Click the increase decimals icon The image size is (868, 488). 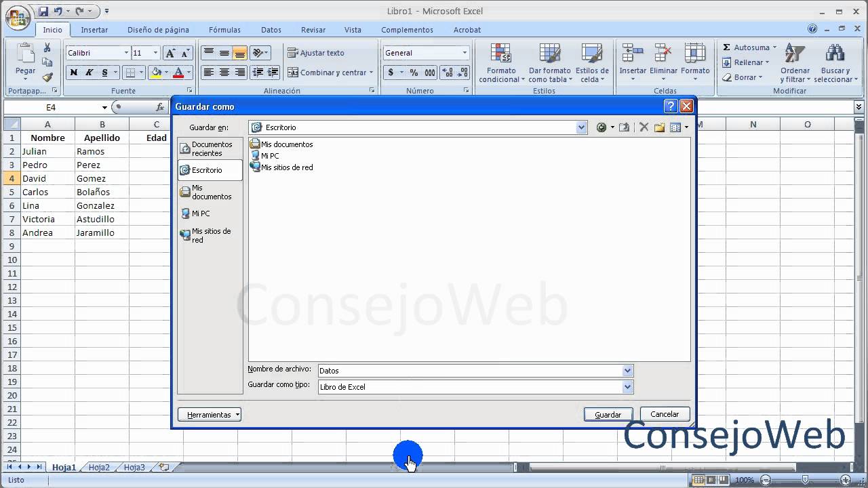click(x=448, y=73)
